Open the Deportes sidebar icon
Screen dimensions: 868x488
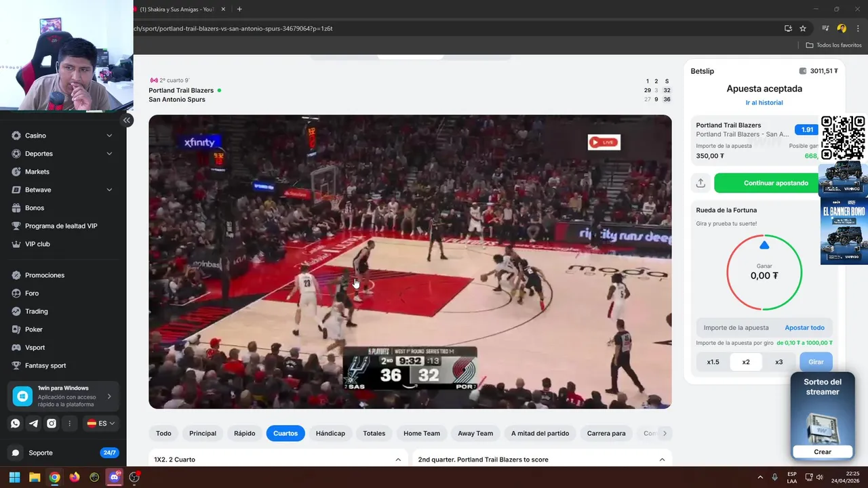coord(16,154)
